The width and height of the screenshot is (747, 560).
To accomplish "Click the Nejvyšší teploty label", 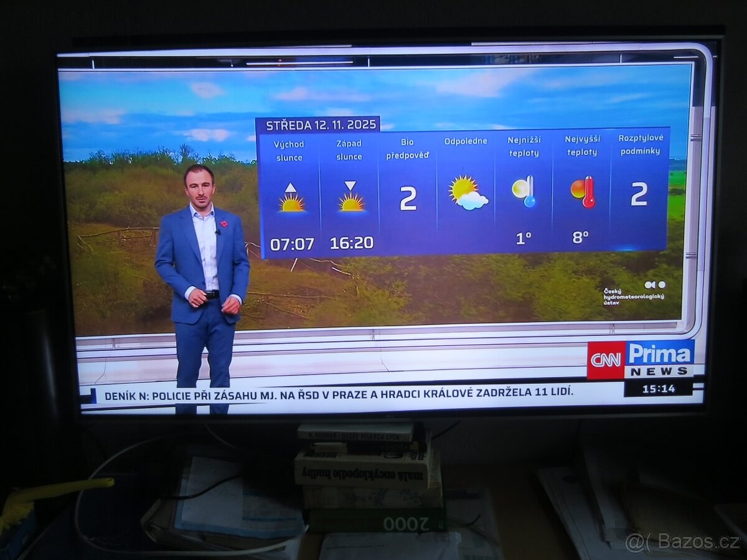I will point(582,145).
